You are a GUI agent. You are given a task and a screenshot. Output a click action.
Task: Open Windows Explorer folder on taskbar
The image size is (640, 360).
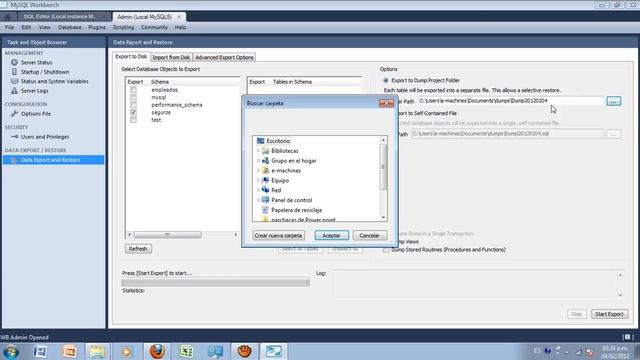(97, 351)
